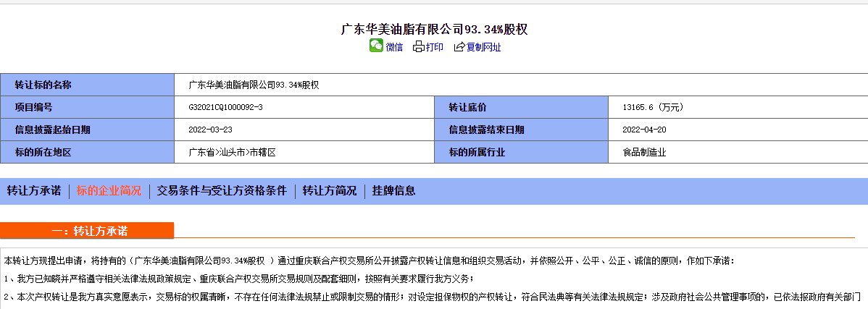Click the WeChat green icon
Image resolution: width=868 pixels, height=309 pixels.
(x=377, y=46)
